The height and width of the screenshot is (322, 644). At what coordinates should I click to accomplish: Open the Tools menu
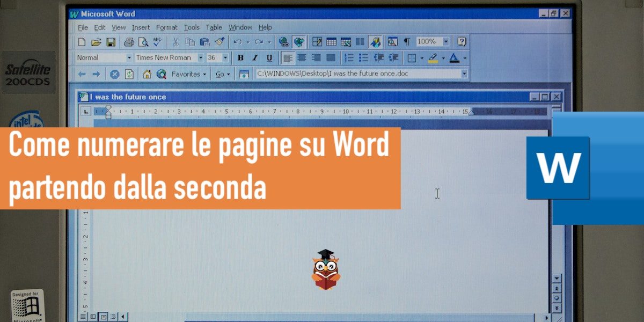[192, 27]
